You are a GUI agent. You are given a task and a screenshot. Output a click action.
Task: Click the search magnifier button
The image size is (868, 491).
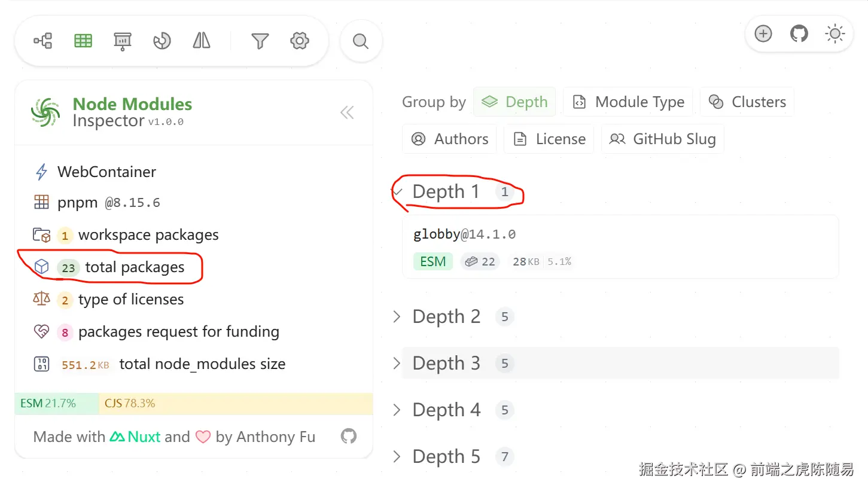click(x=361, y=41)
